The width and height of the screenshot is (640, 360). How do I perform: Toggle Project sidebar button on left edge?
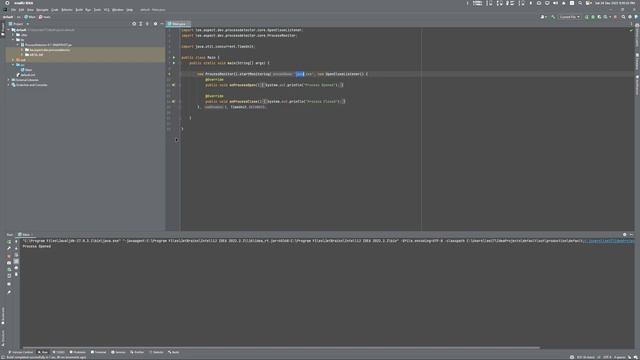[3, 29]
